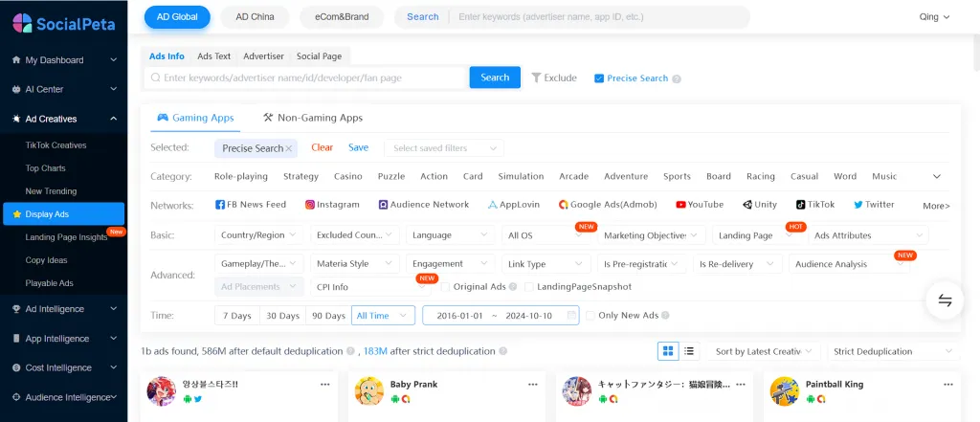Switch to list view icon
This screenshot has width=980, height=422.
689,351
